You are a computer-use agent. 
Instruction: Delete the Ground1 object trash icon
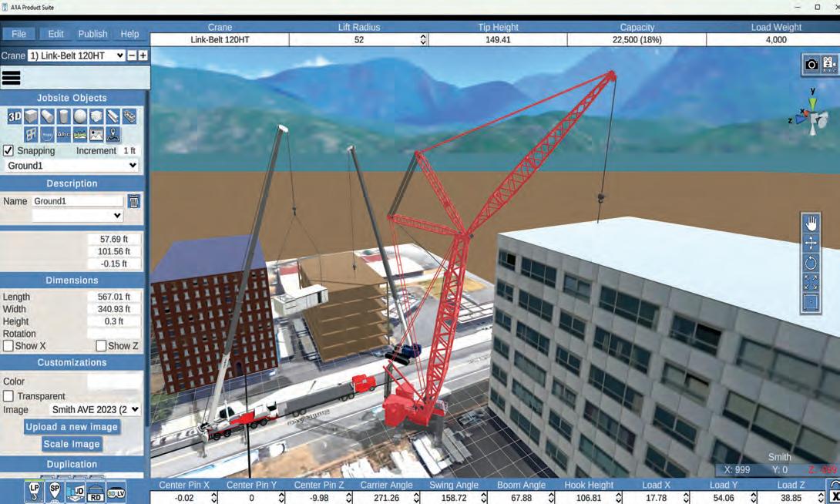tap(134, 201)
